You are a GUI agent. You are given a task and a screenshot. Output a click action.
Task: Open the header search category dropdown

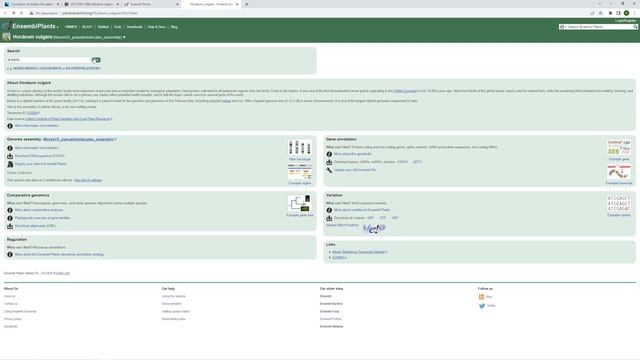pyautogui.click(x=563, y=27)
